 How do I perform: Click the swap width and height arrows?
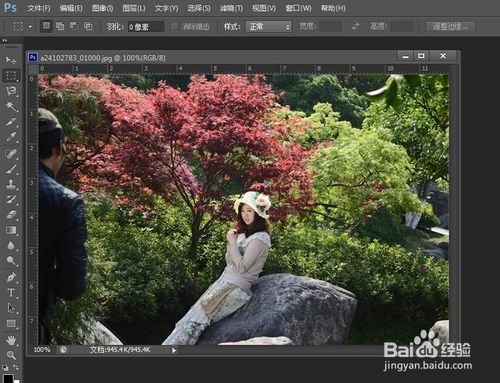point(356,27)
